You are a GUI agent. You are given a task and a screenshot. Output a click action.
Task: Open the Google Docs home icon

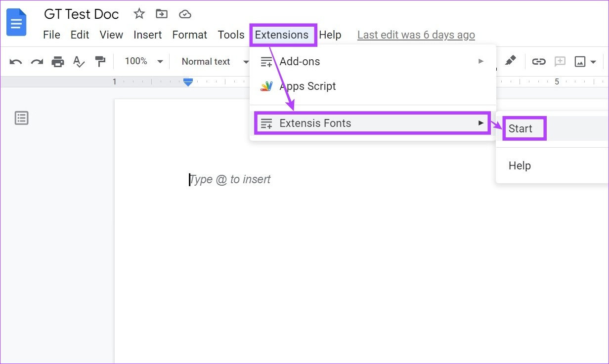point(16,23)
